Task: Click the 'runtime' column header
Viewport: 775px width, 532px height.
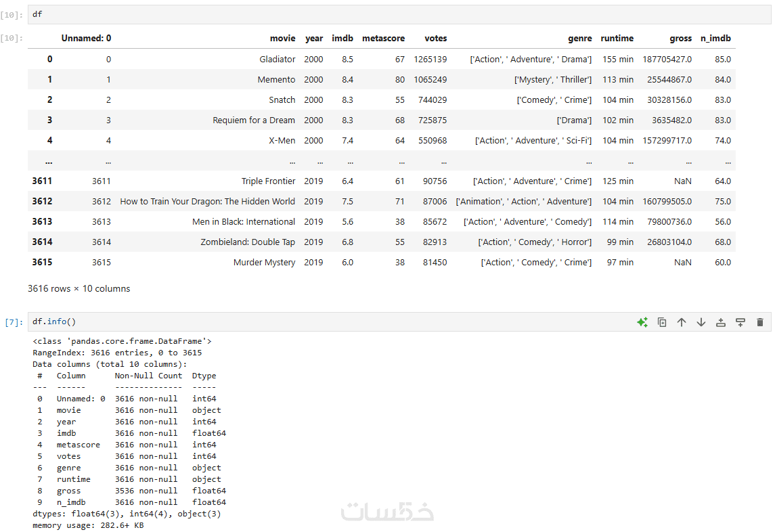Action: [617, 38]
